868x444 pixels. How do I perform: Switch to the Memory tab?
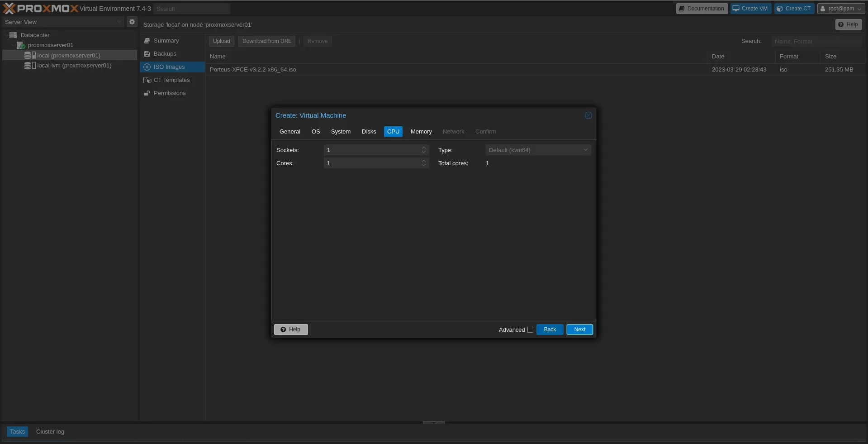pos(421,132)
